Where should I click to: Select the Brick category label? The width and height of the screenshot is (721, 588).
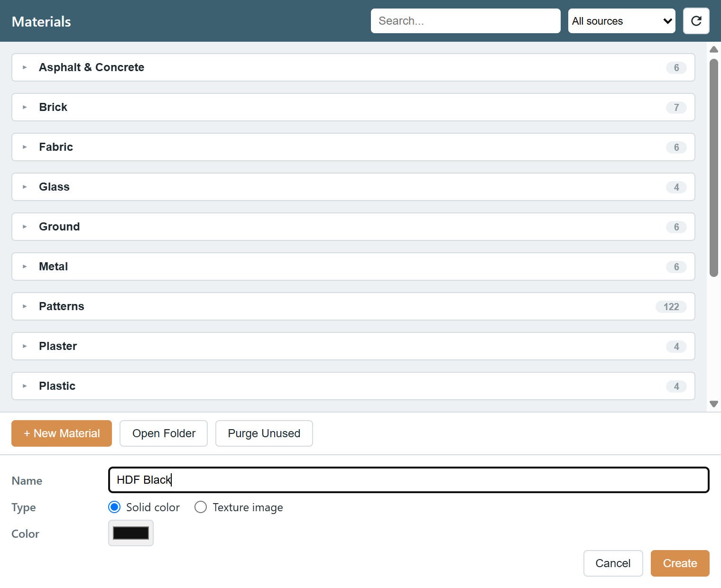[53, 107]
